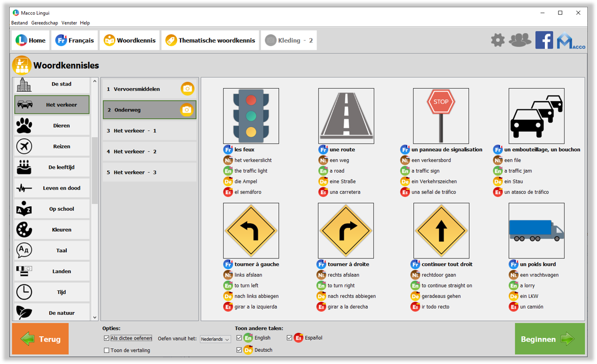Click the orange Terug button

click(40, 339)
